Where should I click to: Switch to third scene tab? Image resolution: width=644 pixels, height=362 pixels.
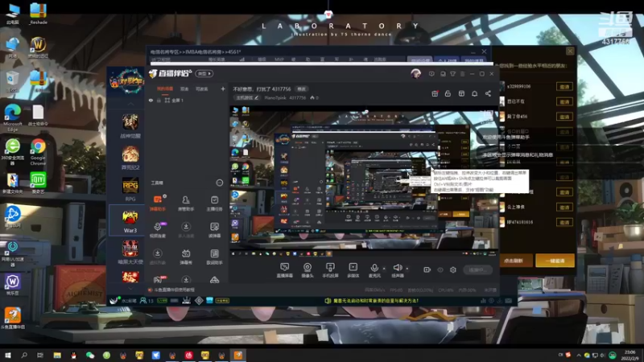pos(202,88)
